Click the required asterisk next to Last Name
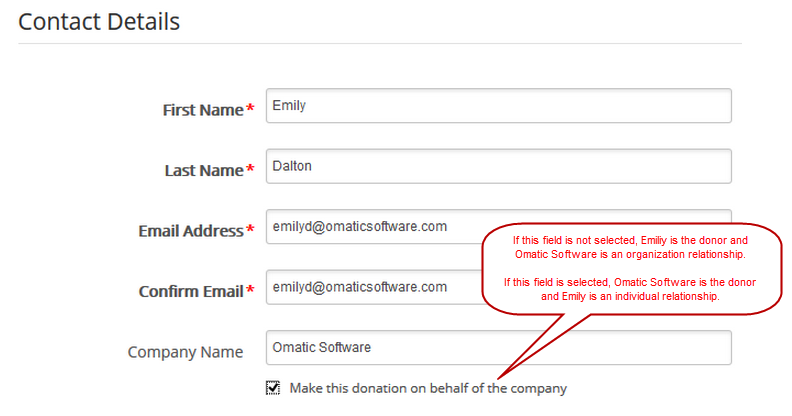 (x=250, y=169)
